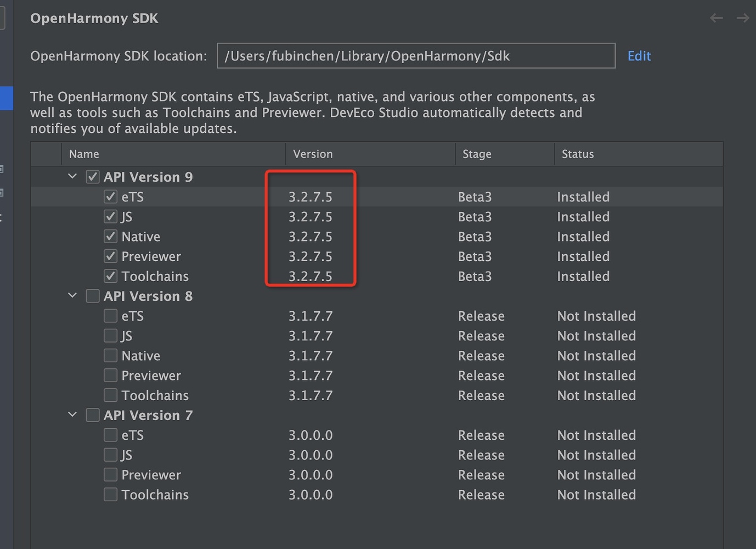
Task: Click the upper small panel icon in left sidebar
Action: [x=2, y=169]
